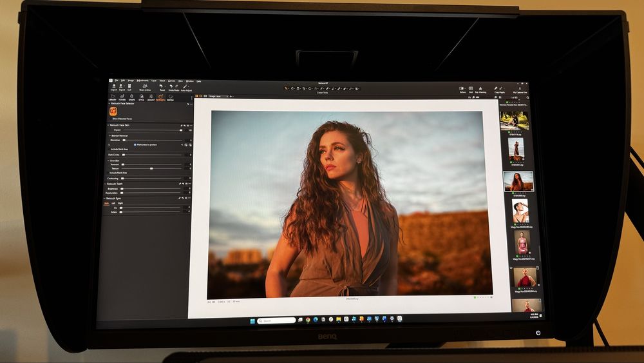Toggle Include Neck Area under Even Skin
Image resolution: width=644 pixels, height=363 pixels.
coord(108,173)
